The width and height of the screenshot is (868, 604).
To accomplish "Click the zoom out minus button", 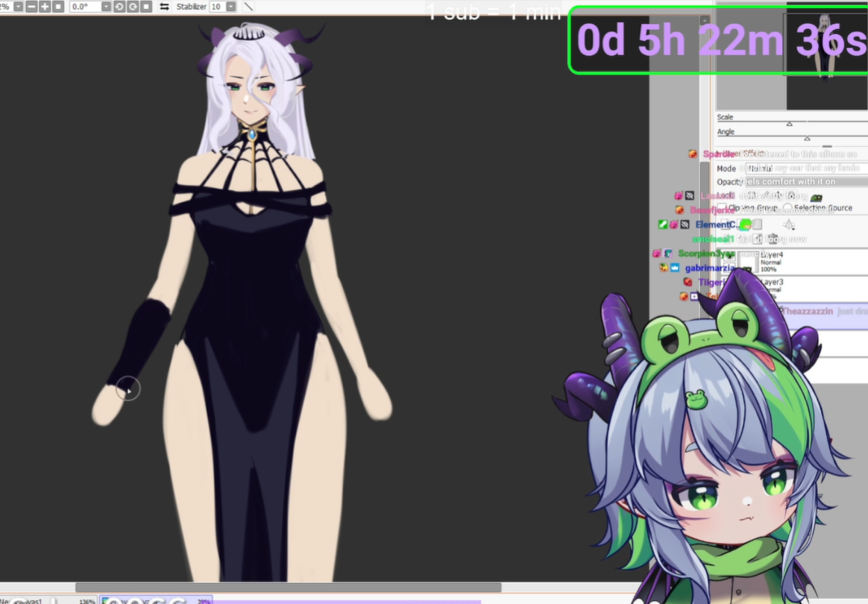I will point(31,7).
